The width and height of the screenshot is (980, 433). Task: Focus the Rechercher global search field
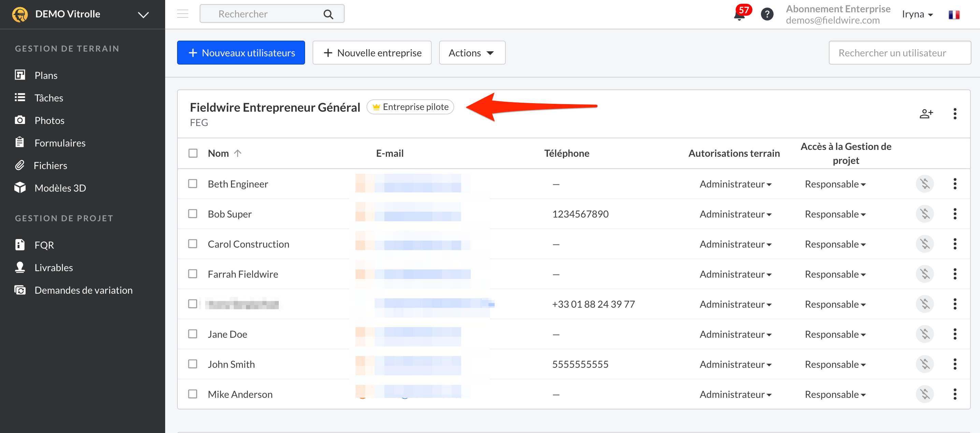pos(272,14)
